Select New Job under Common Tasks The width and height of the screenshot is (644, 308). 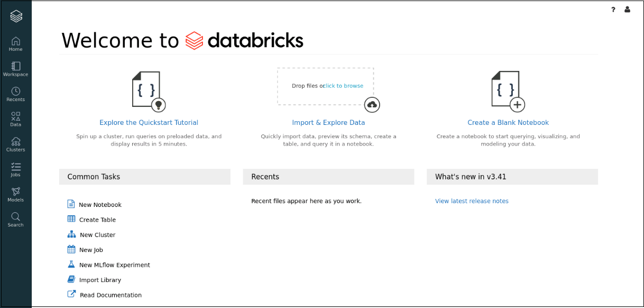91,250
